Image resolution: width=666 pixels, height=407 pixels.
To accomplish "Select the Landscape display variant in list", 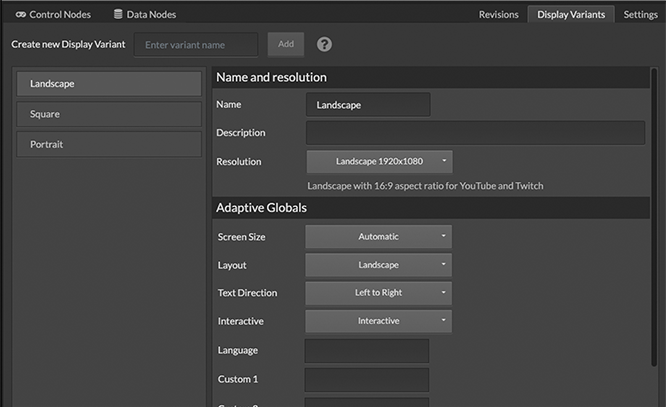I will 109,84.
